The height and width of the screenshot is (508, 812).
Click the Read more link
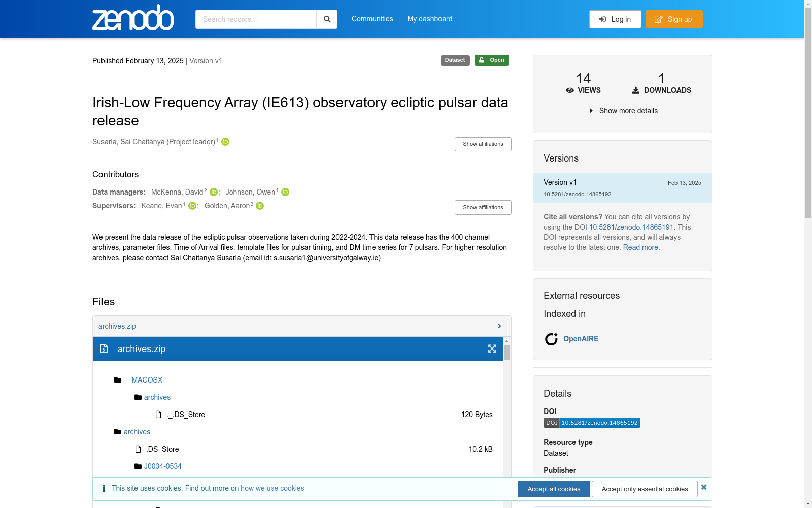(x=641, y=247)
